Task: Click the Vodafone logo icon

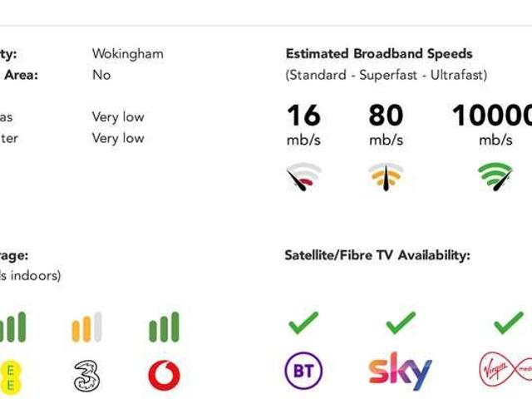Action: pos(164,375)
